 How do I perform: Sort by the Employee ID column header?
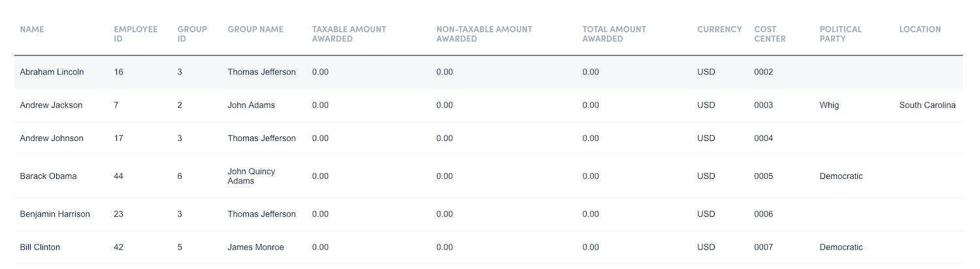[x=135, y=34]
